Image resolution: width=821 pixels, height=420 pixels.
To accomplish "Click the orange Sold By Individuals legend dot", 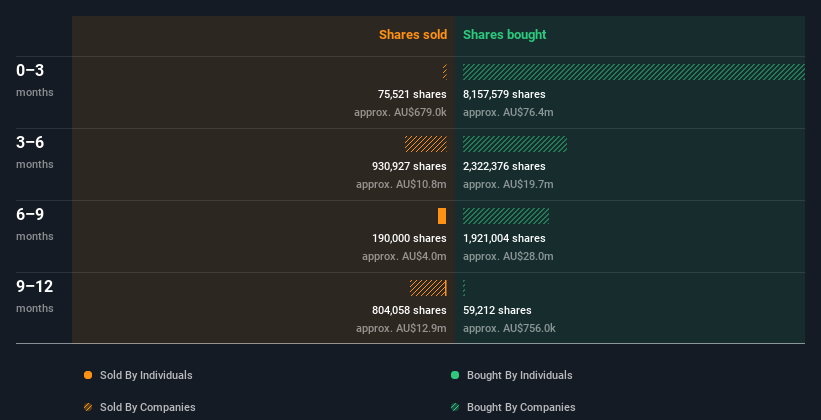I will coord(88,375).
